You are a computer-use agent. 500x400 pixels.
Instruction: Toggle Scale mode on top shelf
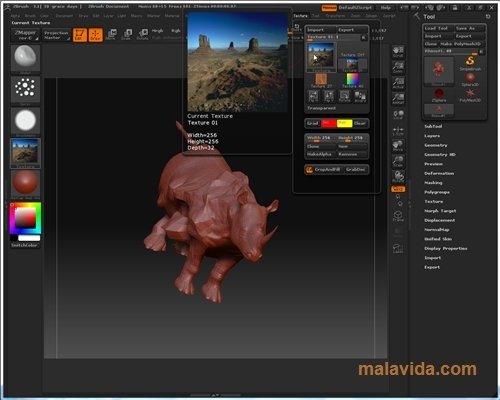pos(126,35)
